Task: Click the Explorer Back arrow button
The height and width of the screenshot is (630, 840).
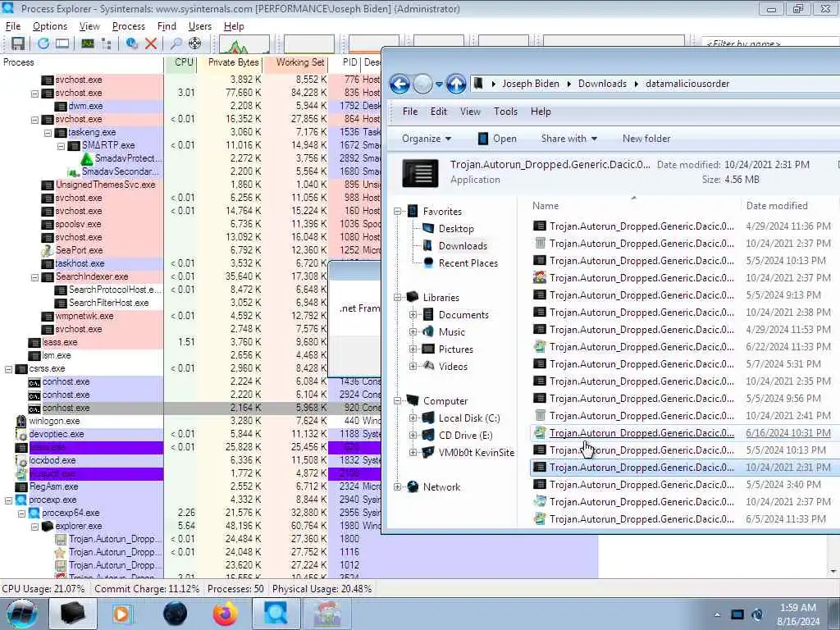Action: pyautogui.click(x=399, y=84)
